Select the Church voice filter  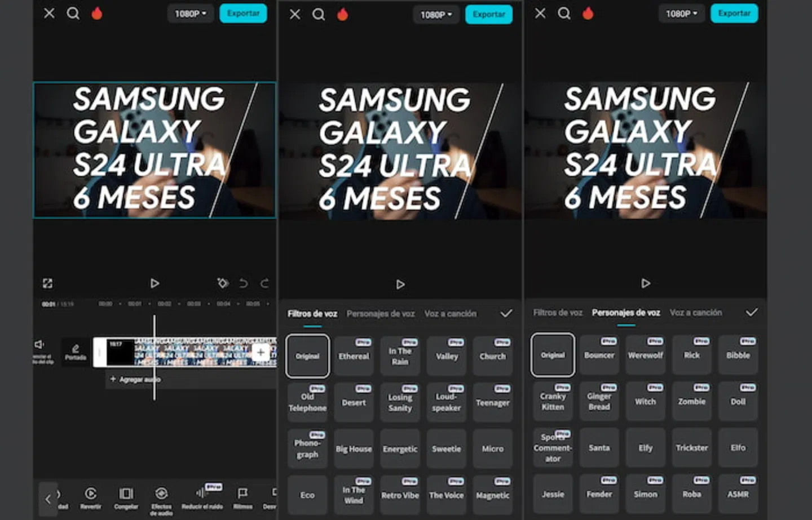493,356
